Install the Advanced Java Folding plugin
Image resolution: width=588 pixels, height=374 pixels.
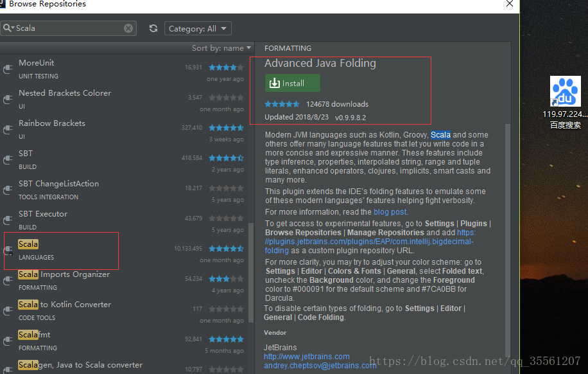(x=293, y=83)
